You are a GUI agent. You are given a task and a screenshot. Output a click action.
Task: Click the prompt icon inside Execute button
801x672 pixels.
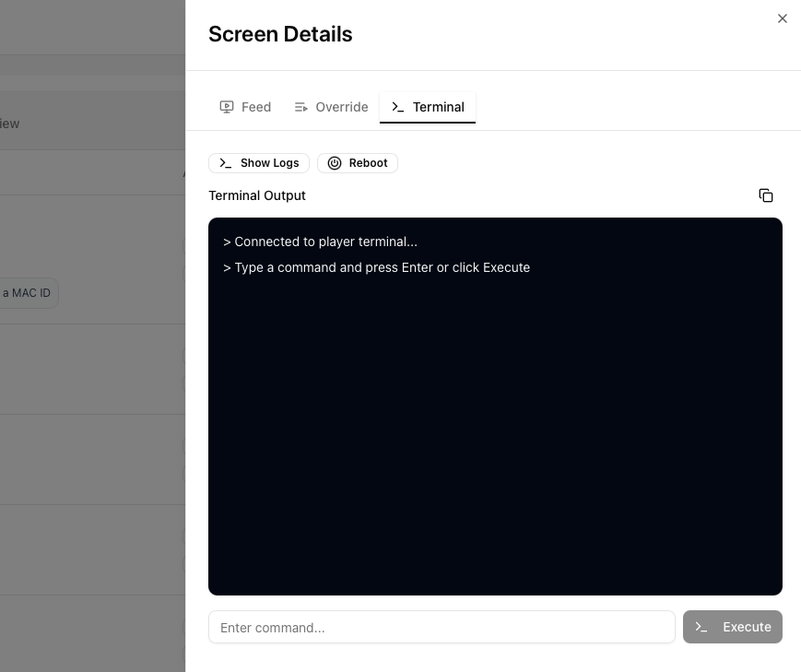(701, 627)
